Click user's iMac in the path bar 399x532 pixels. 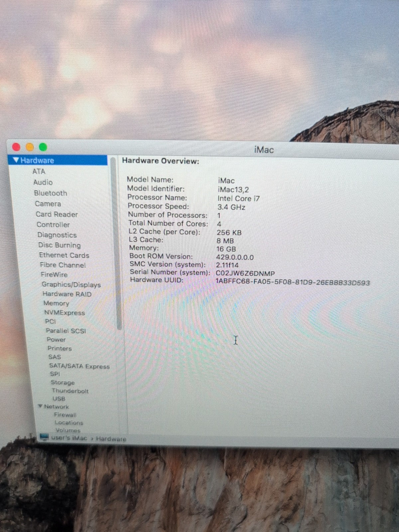pos(69,438)
